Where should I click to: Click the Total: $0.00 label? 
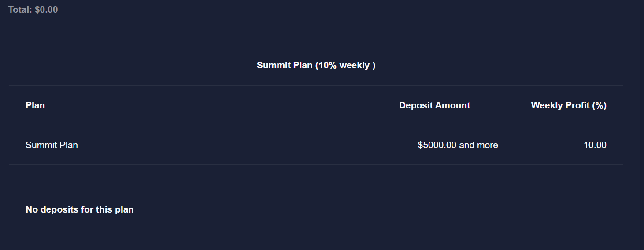tap(33, 10)
